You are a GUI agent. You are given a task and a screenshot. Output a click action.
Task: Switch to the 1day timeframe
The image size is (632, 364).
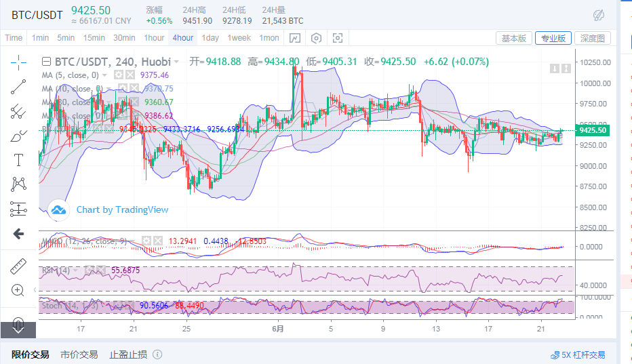click(x=210, y=38)
